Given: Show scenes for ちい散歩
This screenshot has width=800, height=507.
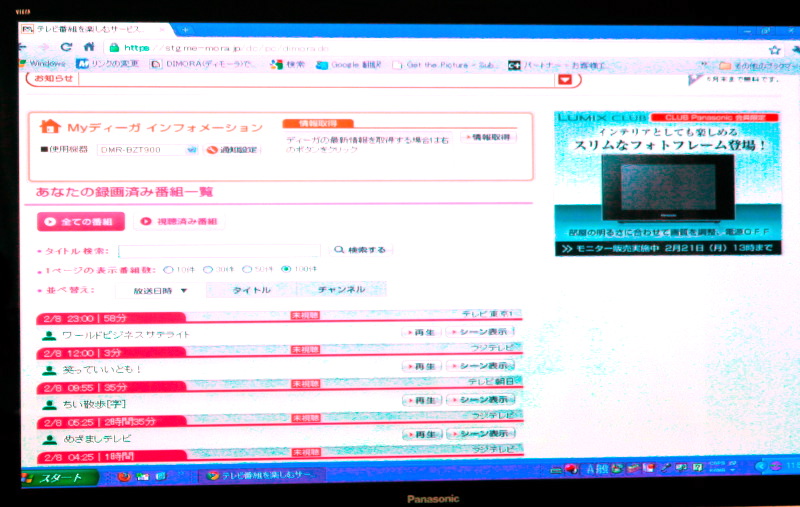Looking at the screenshot, I should click(481, 399).
